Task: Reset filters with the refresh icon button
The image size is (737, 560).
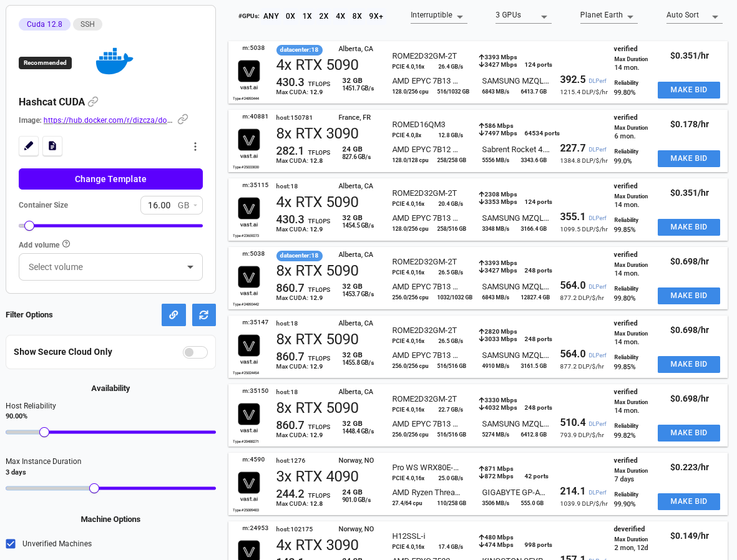Action: point(204,315)
